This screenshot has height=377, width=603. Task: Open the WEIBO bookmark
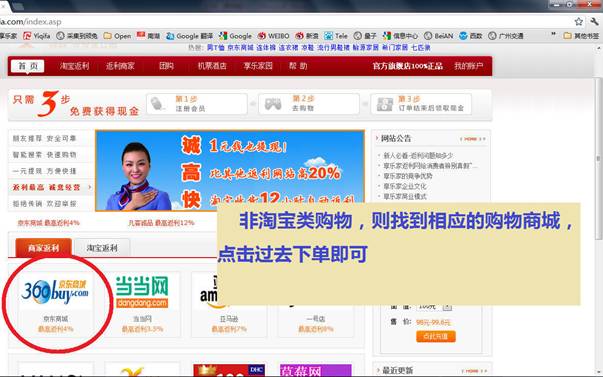pyautogui.click(x=273, y=36)
